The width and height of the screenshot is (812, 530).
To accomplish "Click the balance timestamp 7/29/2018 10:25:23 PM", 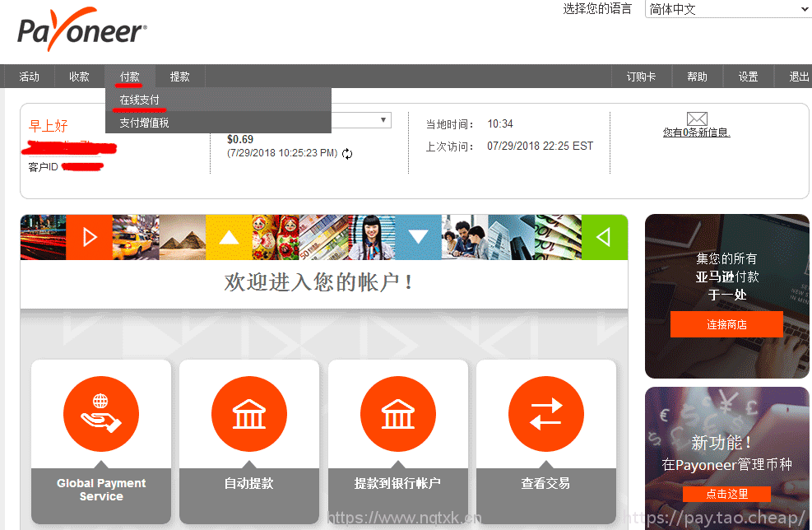I will (x=282, y=153).
